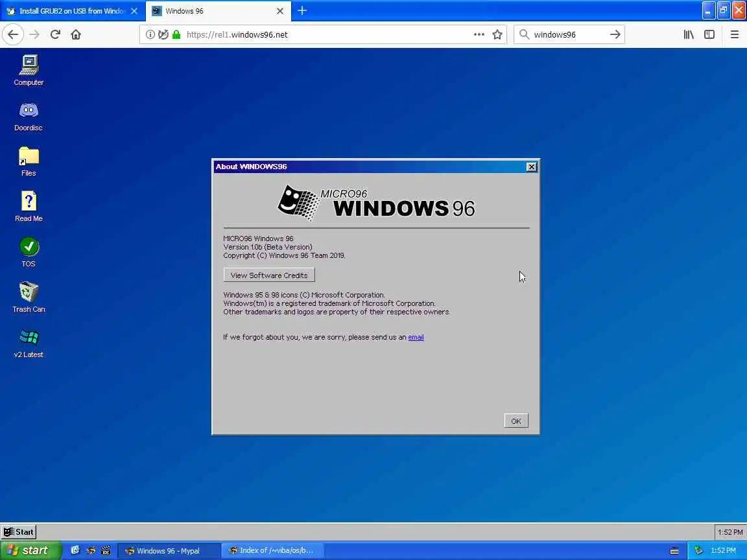Toggle the browser sidebar icon

(709, 34)
